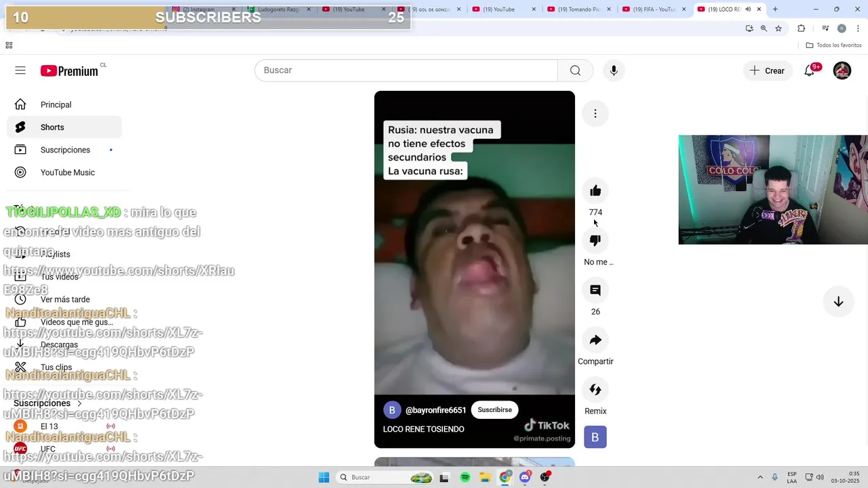Open the Windows Start menu
The width and height of the screenshot is (868, 488).
click(x=324, y=477)
